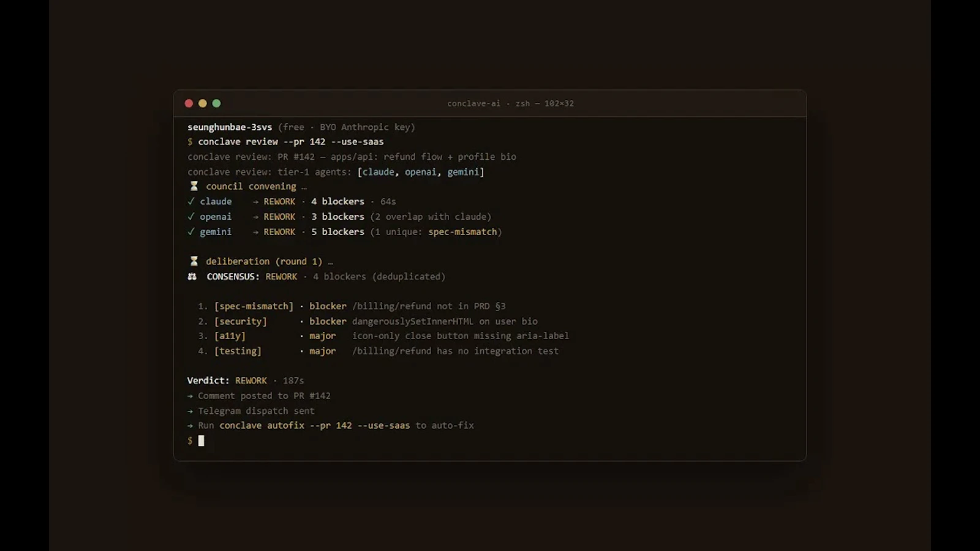Click the 'blocker' severity in the spec-mismatch row
The width and height of the screenshot is (980, 551).
coord(328,306)
